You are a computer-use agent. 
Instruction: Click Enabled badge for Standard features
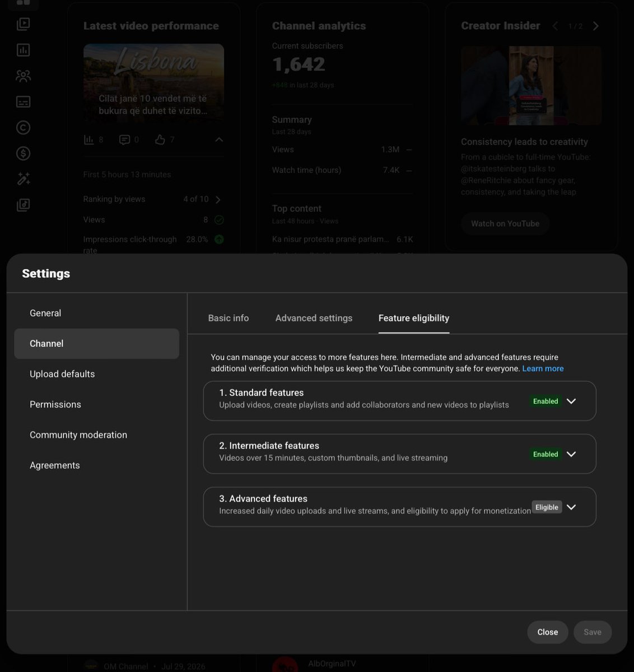pyautogui.click(x=546, y=401)
